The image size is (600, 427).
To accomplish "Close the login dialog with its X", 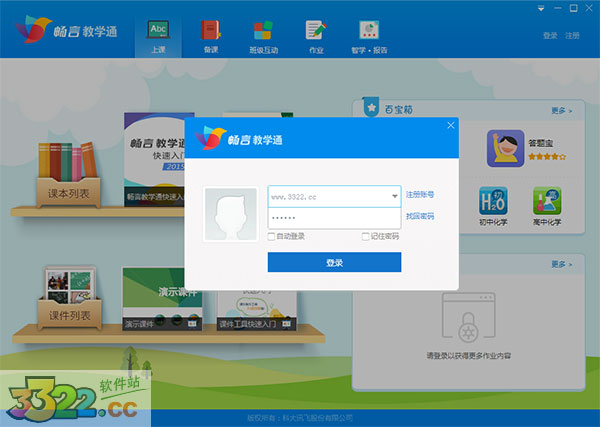I will pyautogui.click(x=451, y=125).
